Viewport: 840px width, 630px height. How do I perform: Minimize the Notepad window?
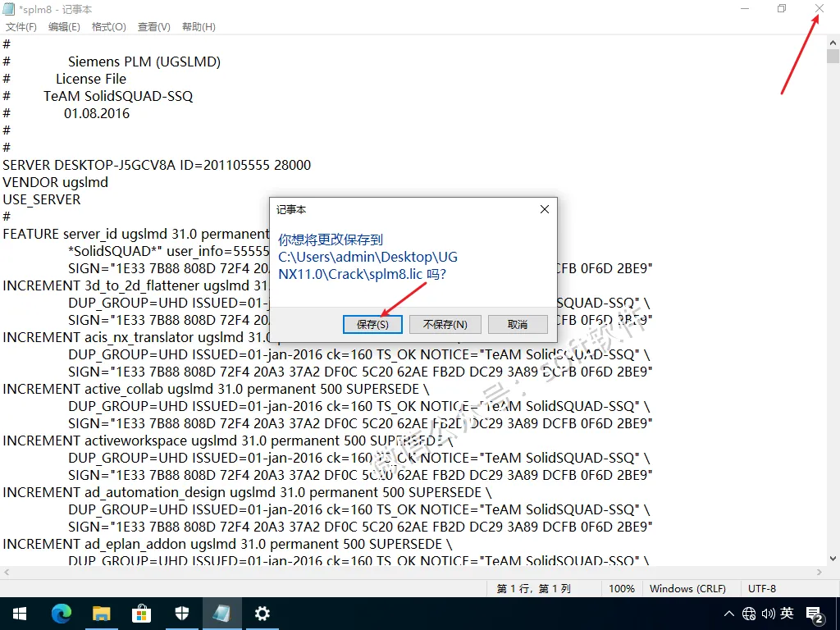coord(745,8)
